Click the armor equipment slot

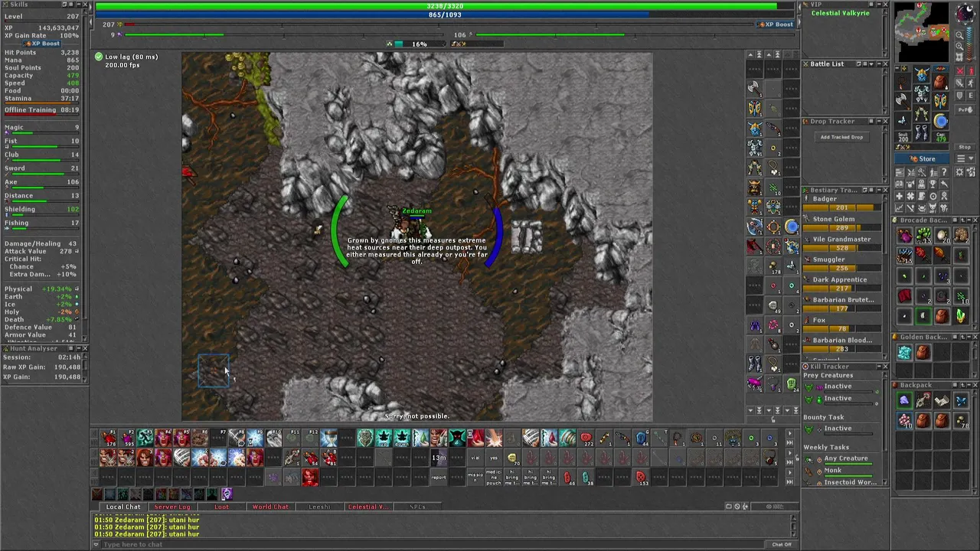922,94
